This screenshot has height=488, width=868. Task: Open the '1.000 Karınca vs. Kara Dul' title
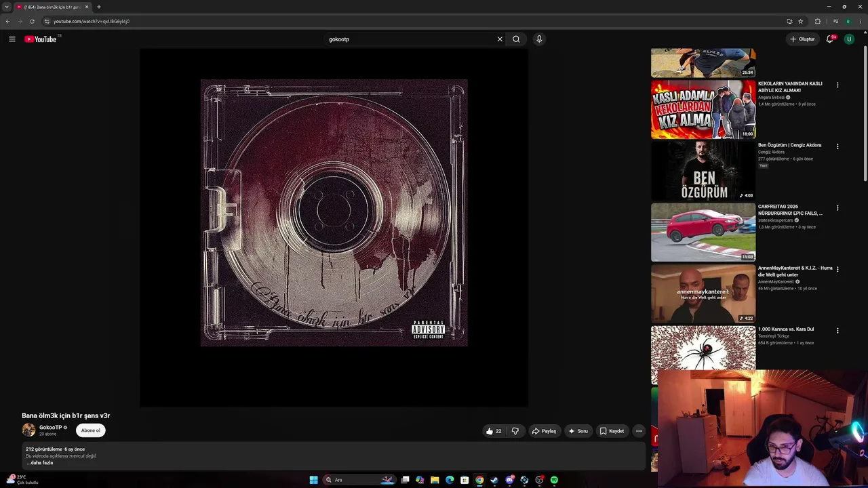786,329
